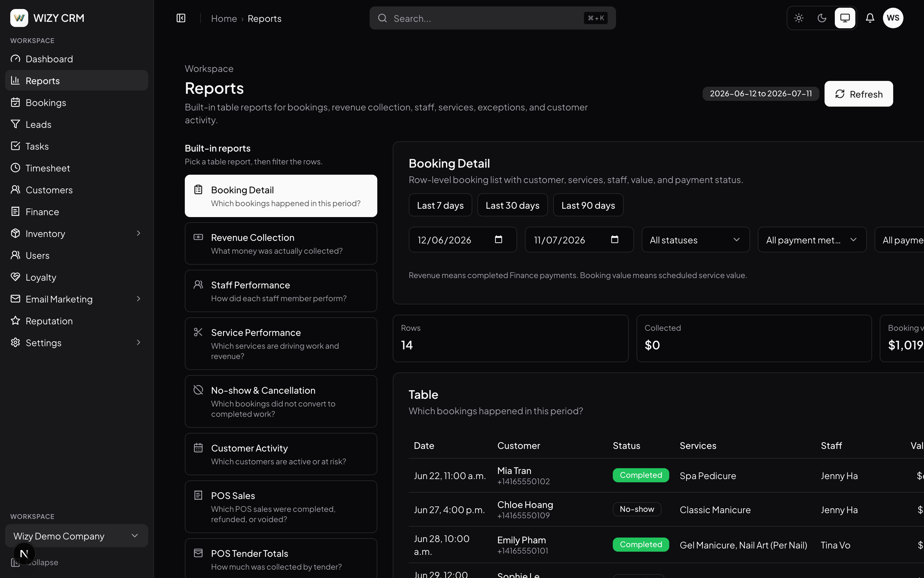The height and width of the screenshot is (578, 924).
Task: Select Reports in the sidebar
Action: pyautogui.click(x=77, y=81)
